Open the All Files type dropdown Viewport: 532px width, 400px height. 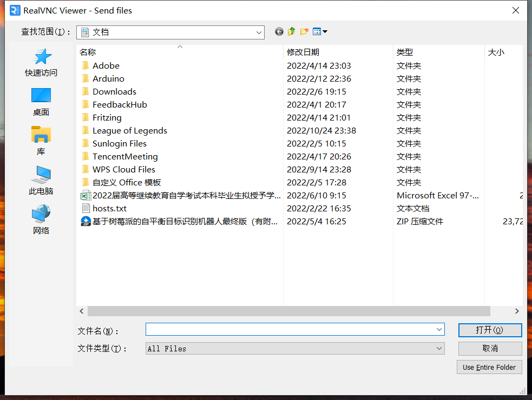point(439,349)
